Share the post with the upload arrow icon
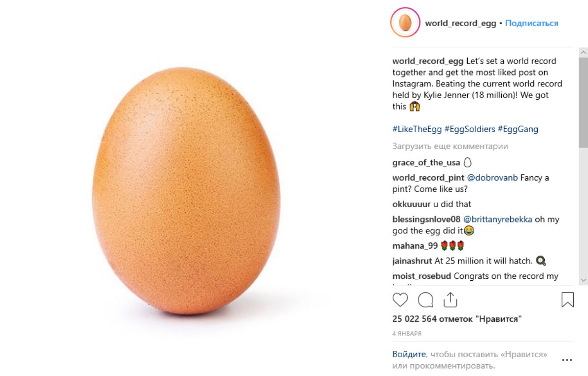 coord(450,300)
